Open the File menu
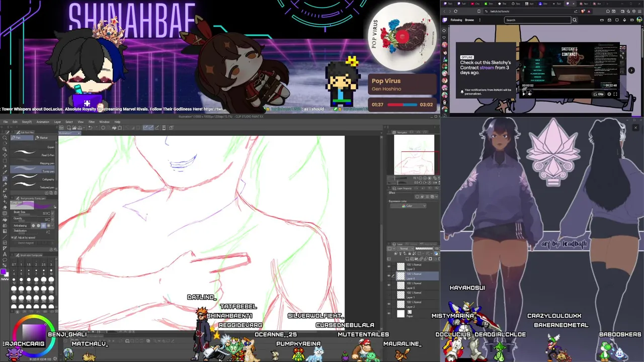 [6, 122]
